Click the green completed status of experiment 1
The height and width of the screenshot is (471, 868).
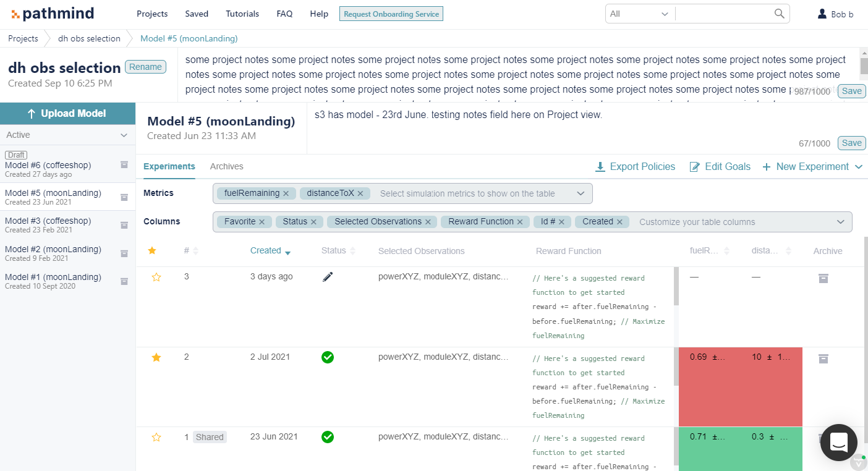coord(328,437)
